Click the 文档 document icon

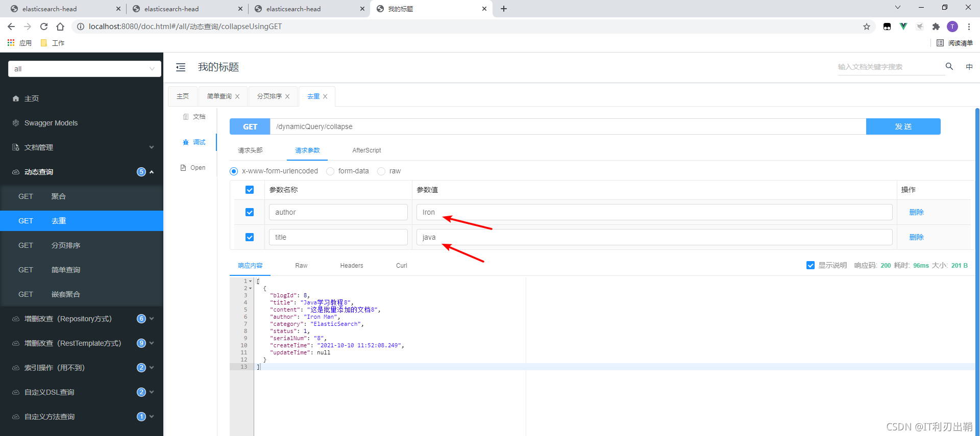(186, 117)
